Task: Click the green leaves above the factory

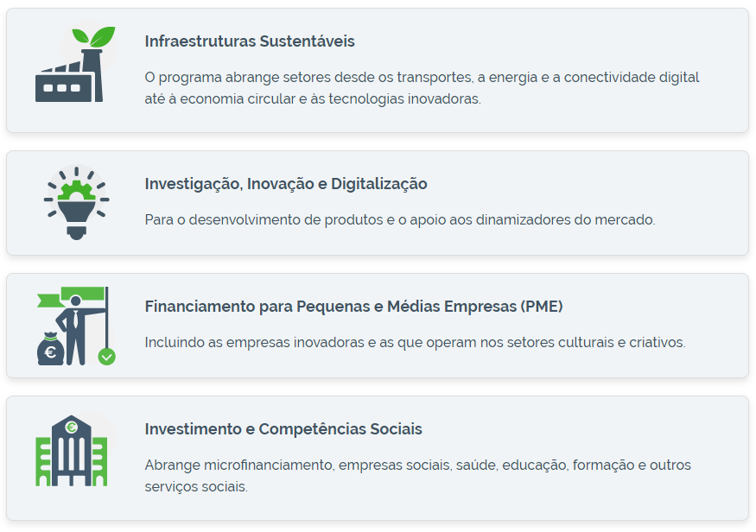Action: tap(92, 37)
